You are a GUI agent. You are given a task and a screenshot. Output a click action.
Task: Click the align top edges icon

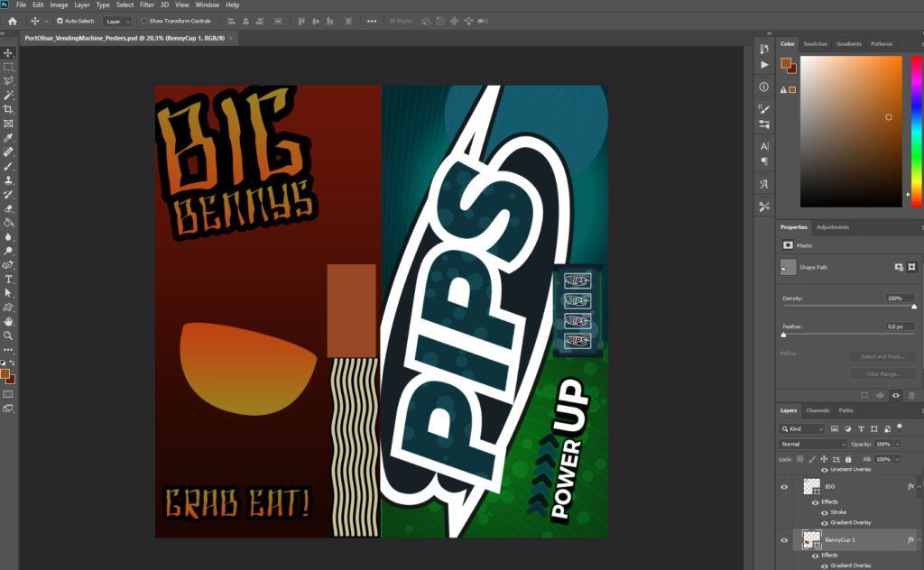pyautogui.click(x=301, y=22)
